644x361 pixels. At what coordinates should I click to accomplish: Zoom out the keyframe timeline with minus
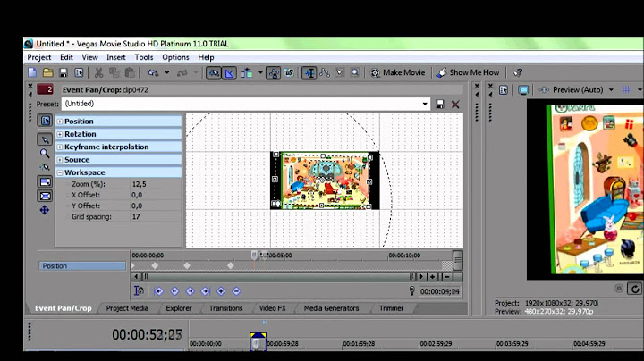tap(447, 277)
